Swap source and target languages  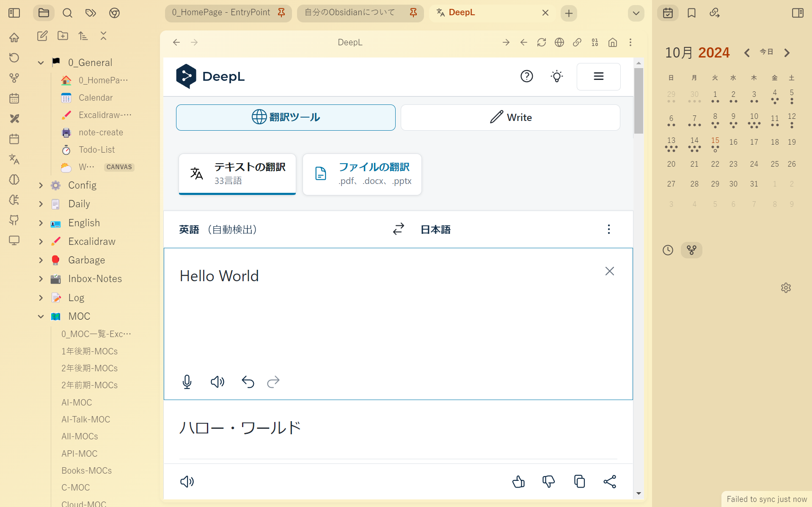point(398,229)
